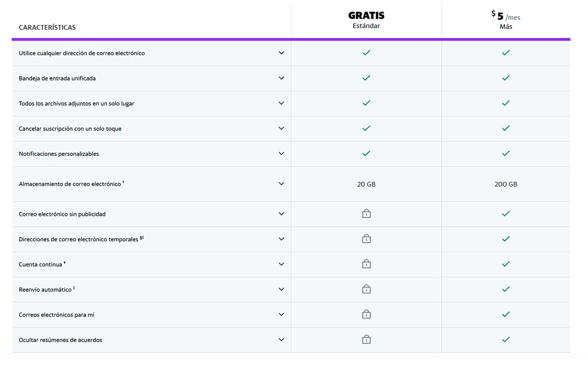Click Estándar checkmark for Cancelar suscripción row
The height and width of the screenshot is (367, 588).
(x=366, y=128)
